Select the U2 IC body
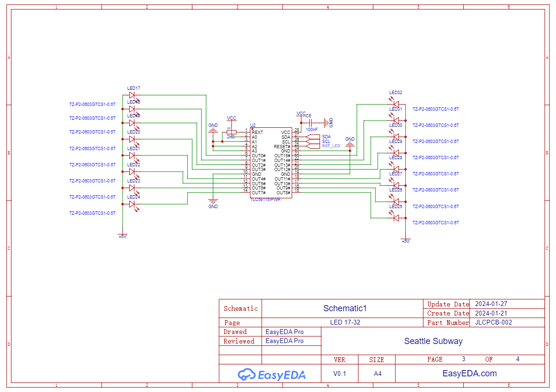The image size is (556, 392). point(271,163)
